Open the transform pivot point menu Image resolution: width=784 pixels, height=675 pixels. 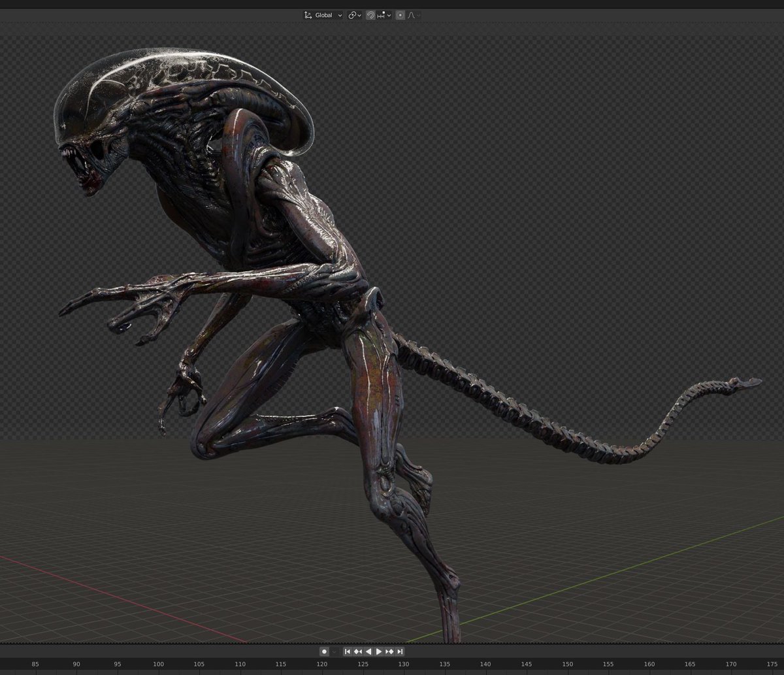[355, 15]
